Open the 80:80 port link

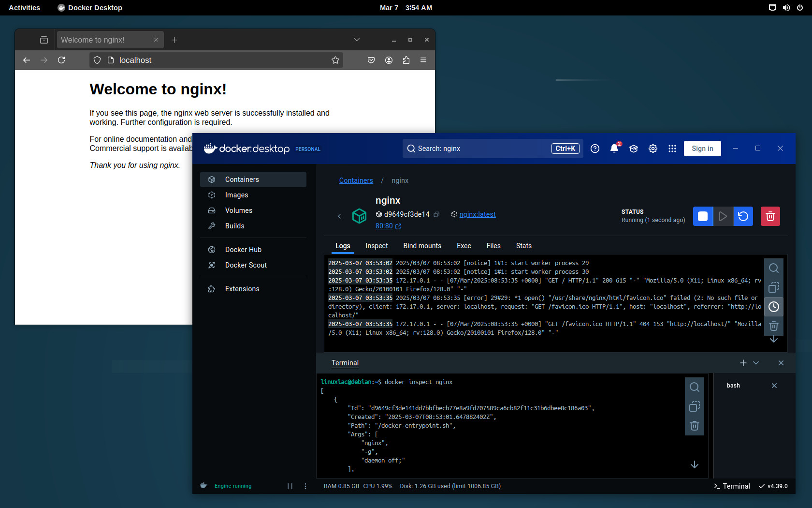[x=388, y=226]
